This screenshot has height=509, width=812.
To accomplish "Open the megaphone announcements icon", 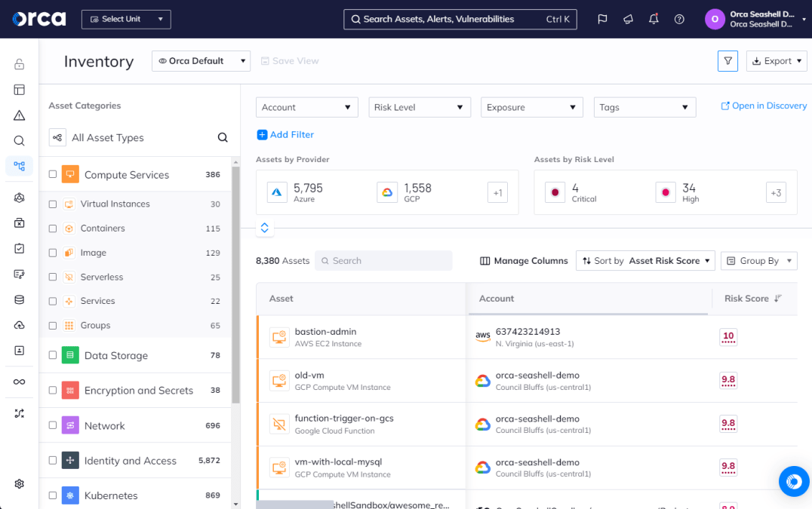I will [628, 20].
